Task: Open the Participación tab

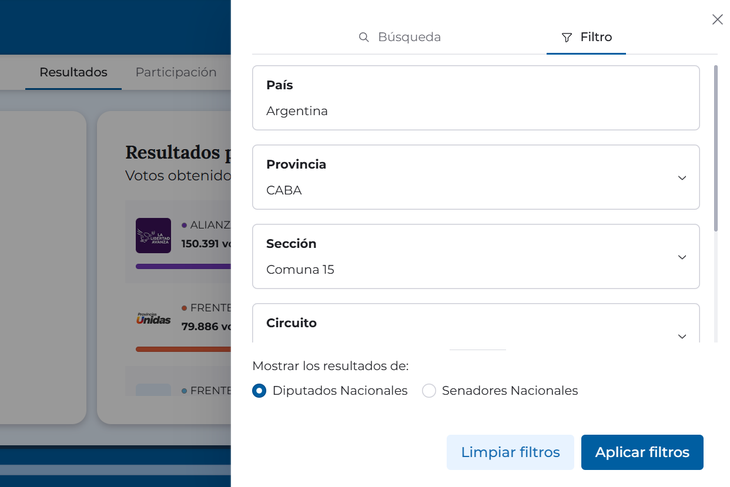Action: pos(176,72)
